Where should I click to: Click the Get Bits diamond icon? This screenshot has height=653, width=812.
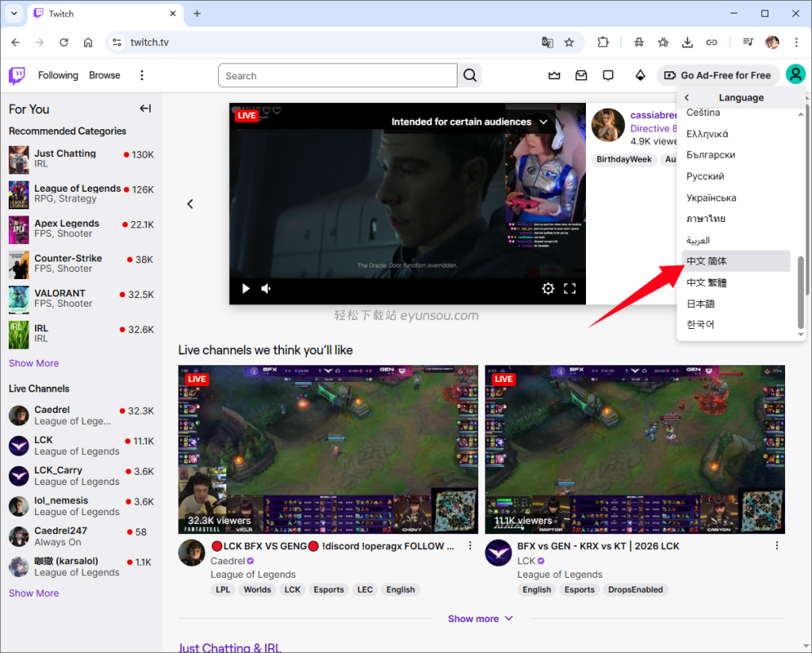coord(640,75)
